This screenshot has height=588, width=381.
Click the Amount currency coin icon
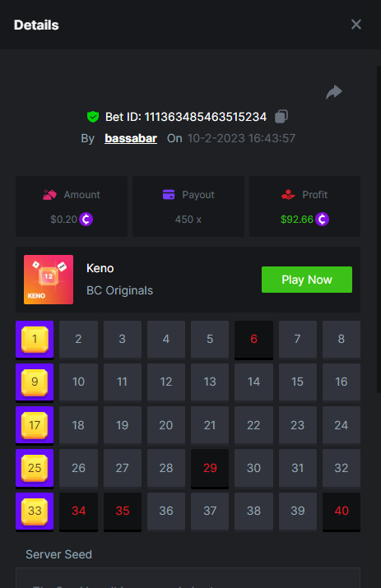coord(86,219)
